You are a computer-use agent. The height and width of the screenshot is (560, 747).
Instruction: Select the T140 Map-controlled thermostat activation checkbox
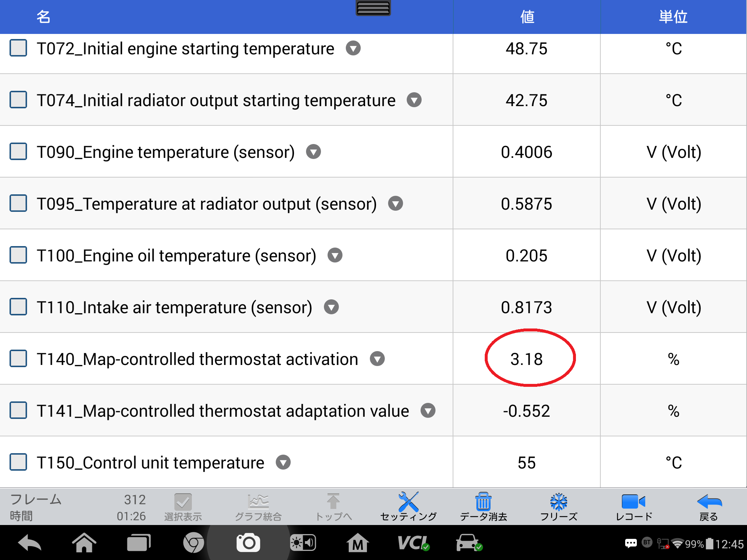(18, 359)
